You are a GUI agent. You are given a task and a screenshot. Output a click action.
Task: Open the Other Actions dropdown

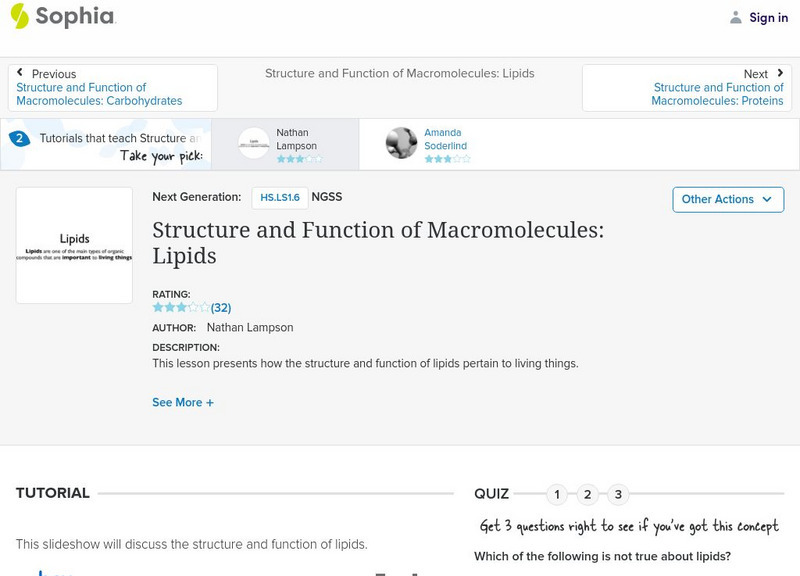(x=727, y=199)
